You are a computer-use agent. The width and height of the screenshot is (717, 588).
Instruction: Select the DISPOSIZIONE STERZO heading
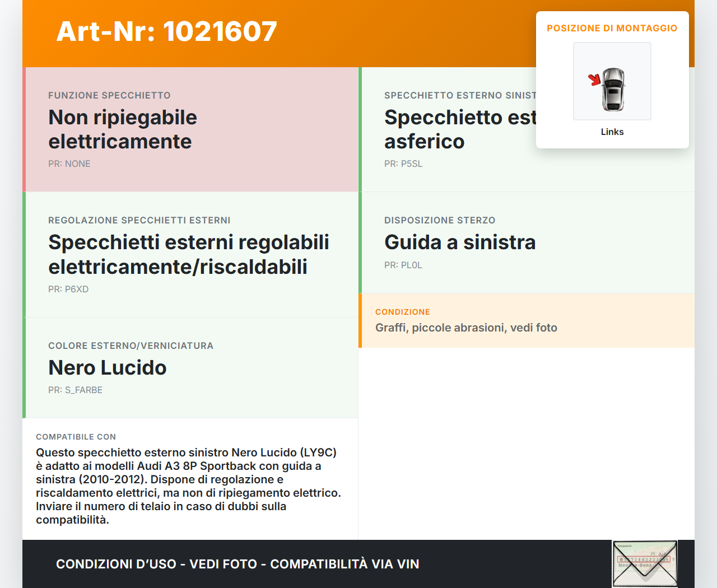440,220
